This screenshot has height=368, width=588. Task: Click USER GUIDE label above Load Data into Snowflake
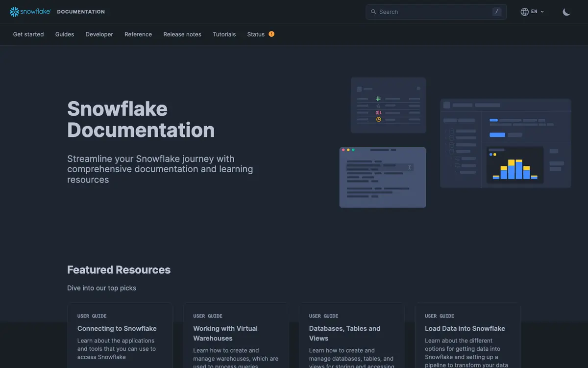click(x=440, y=316)
